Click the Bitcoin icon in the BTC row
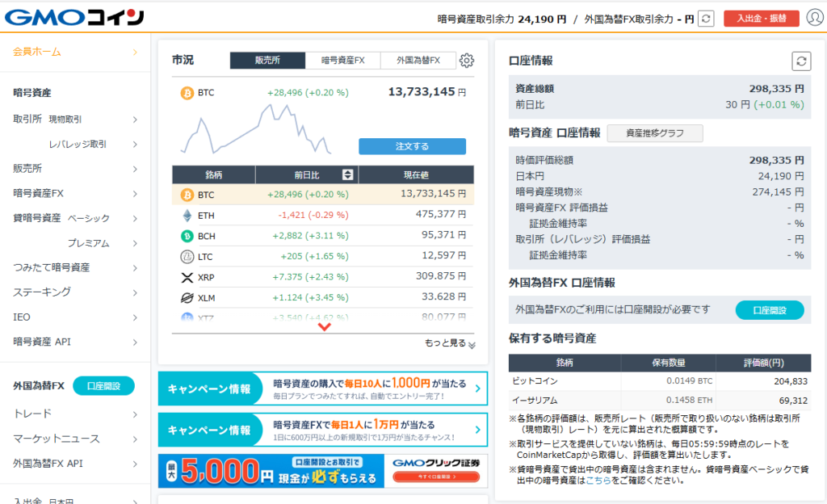 pos(187,195)
